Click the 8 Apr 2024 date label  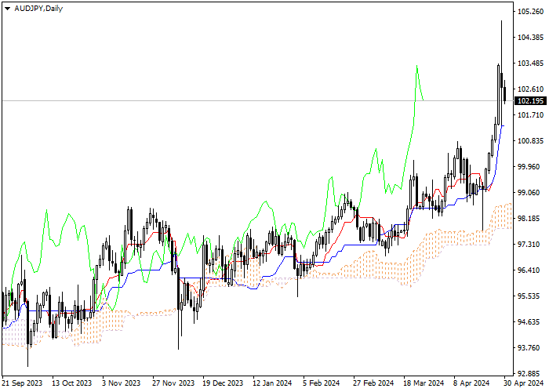point(471,383)
